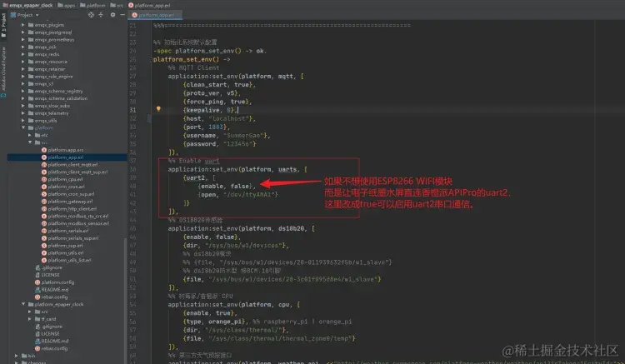Open platform_client_mqtt.erl file

pos(72,164)
